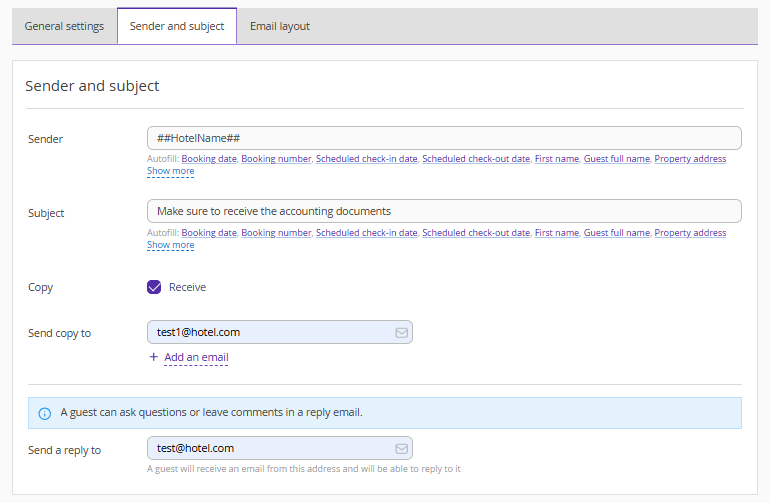Viewport: 770px width, 503px height.
Task: Click the blue info icon in notice banner
Action: click(x=44, y=413)
